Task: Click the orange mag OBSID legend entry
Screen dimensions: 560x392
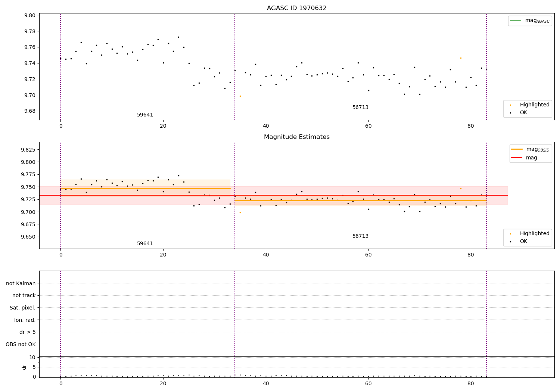Action: pos(530,149)
